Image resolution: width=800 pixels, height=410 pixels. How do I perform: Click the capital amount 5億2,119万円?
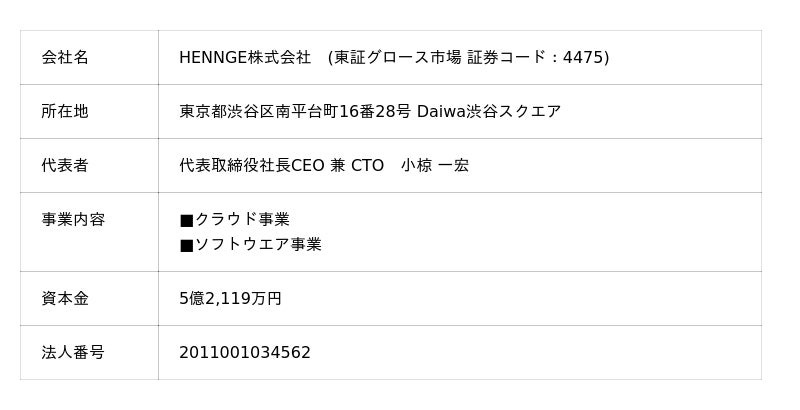(230, 299)
